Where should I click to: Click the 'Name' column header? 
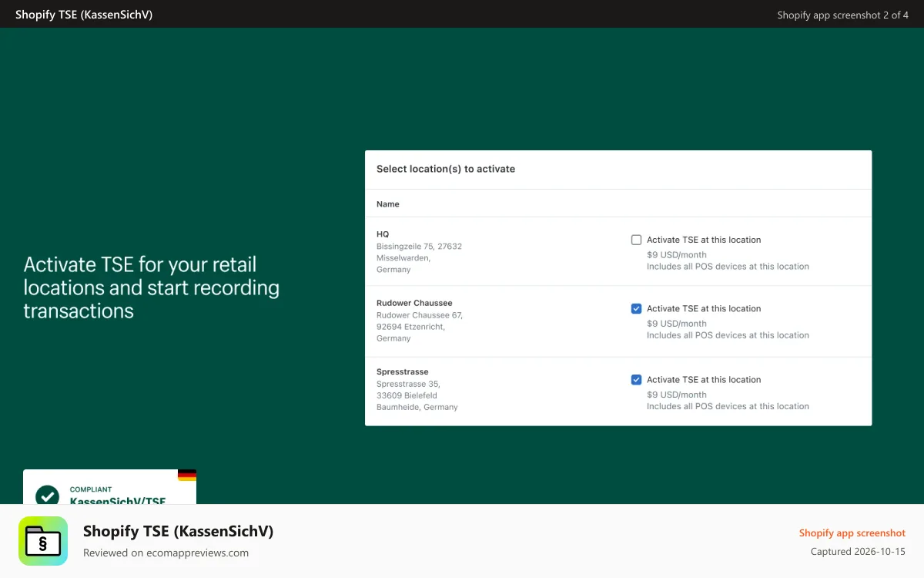[388, 204]
